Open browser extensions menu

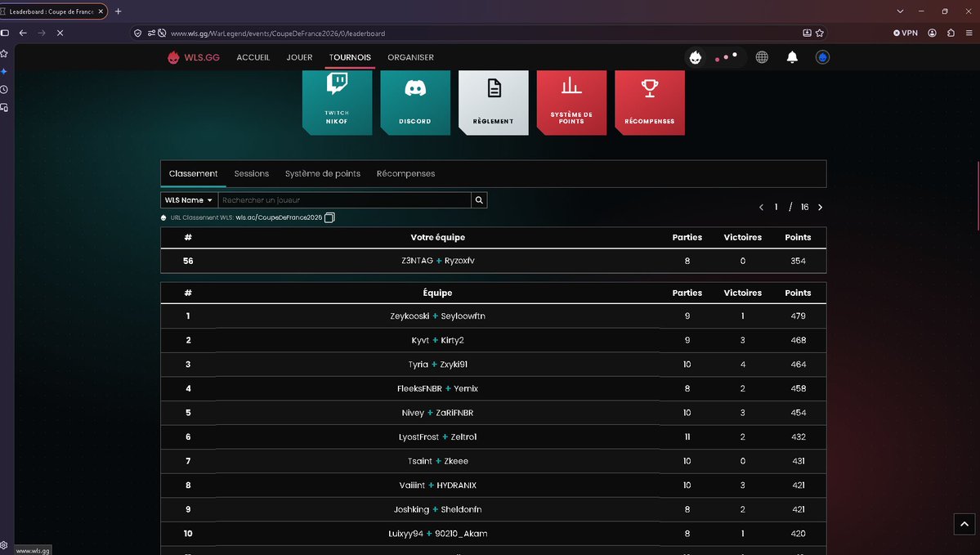point(951,34)
